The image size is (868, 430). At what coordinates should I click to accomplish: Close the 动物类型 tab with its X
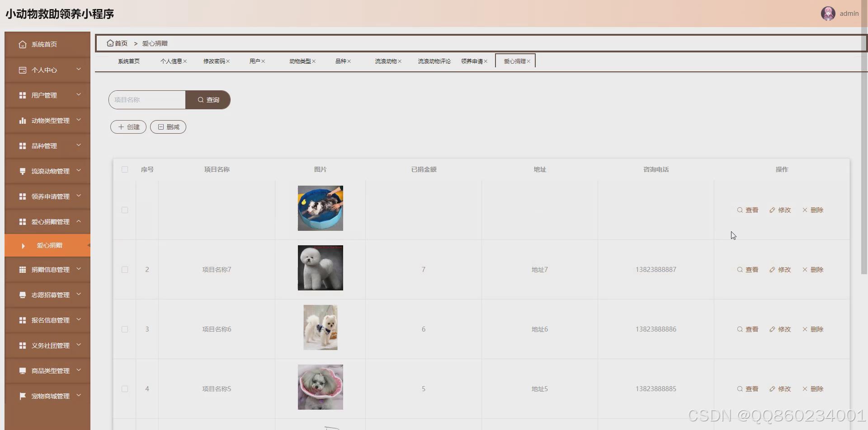pyautogui.click(x=314, y=61)
